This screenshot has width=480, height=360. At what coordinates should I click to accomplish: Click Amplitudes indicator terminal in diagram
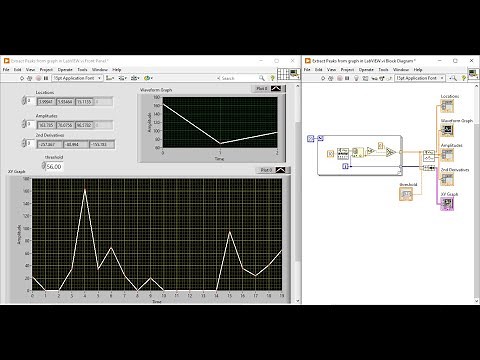point(447,155)
